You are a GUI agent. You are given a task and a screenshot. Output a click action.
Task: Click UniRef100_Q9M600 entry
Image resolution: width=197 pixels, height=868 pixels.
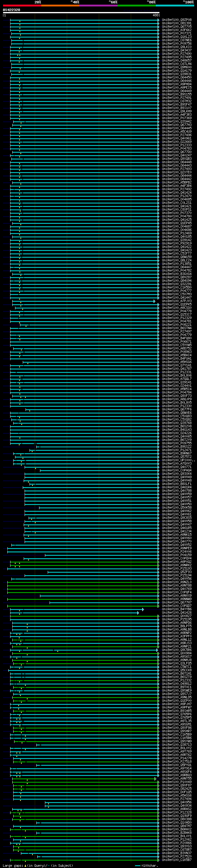[177, 67]
